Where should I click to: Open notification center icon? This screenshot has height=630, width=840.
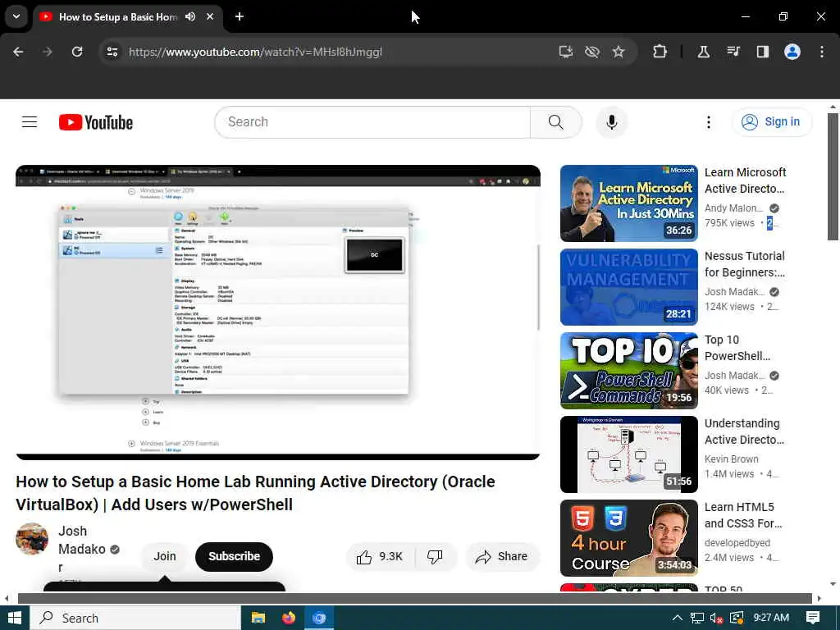click(813, 618)
